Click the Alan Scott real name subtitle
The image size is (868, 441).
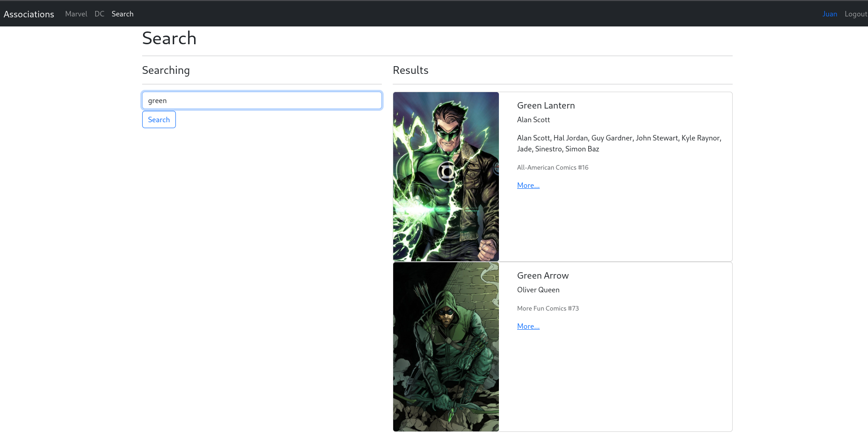click(x=534, y=119)
